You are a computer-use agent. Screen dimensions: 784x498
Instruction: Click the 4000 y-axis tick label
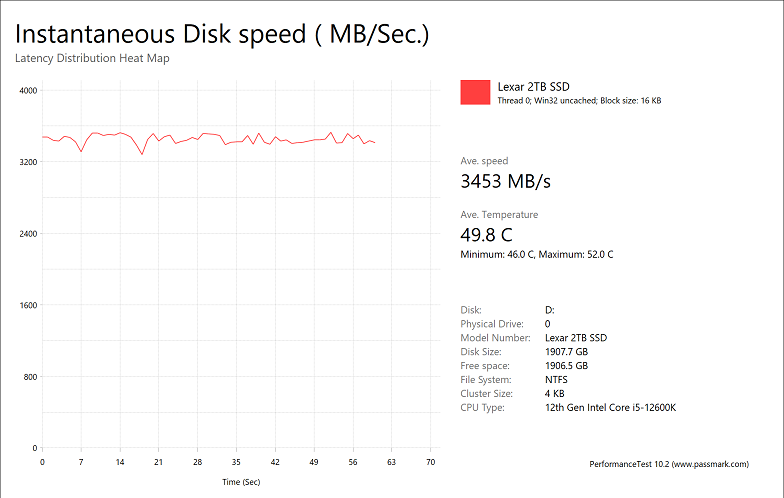pyautogui.click(x=28, y=91)
